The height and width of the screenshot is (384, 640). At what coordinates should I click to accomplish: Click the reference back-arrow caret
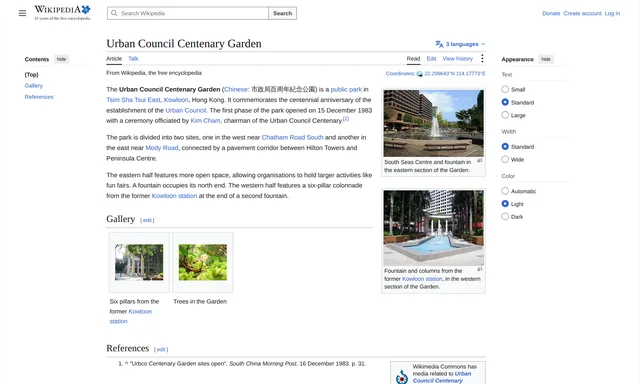pos(127,364)
